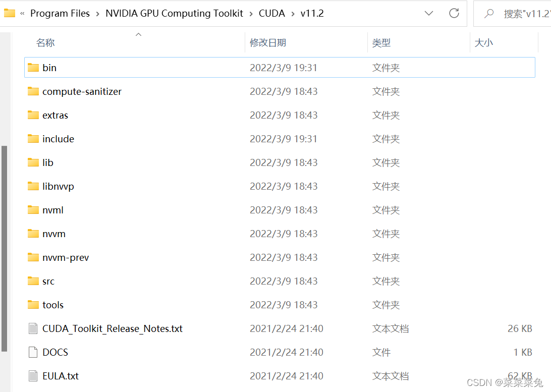The height and width of the screenshot is (392, 551).
Task: Click the 文件 type cell of DOCS
Action: coord(381,352)
